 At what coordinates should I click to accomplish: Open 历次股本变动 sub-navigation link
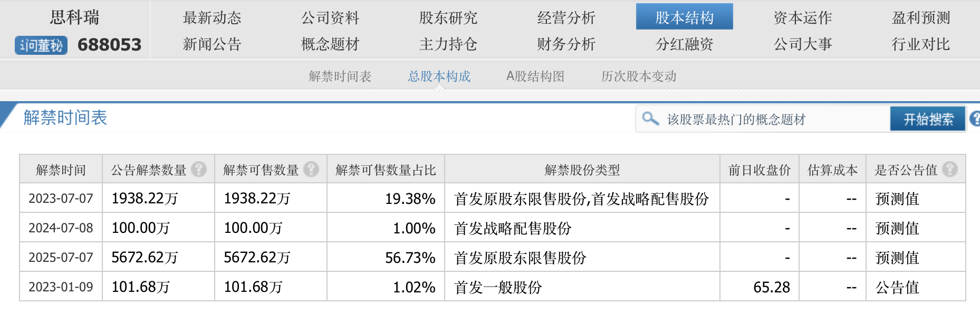pos(639,76)
